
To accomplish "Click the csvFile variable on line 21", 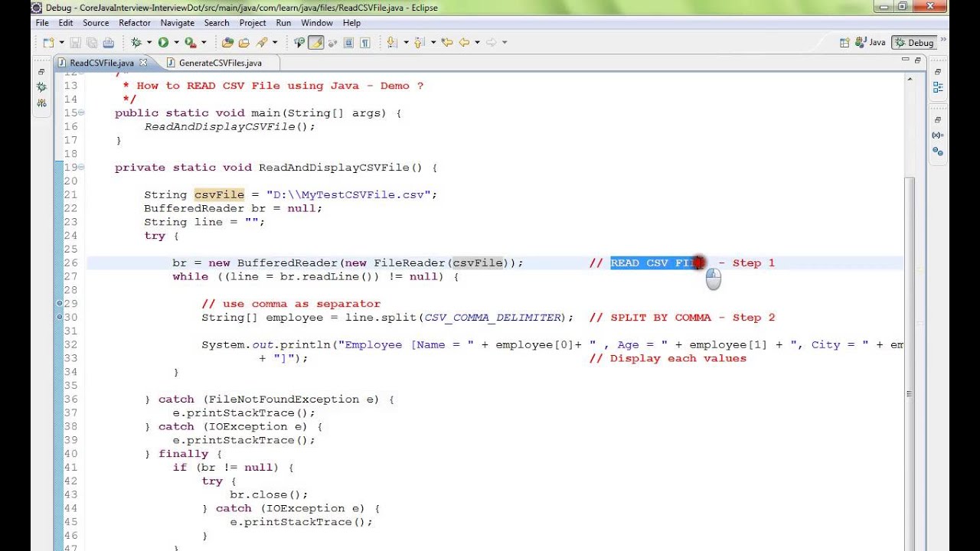I will 219,195.
